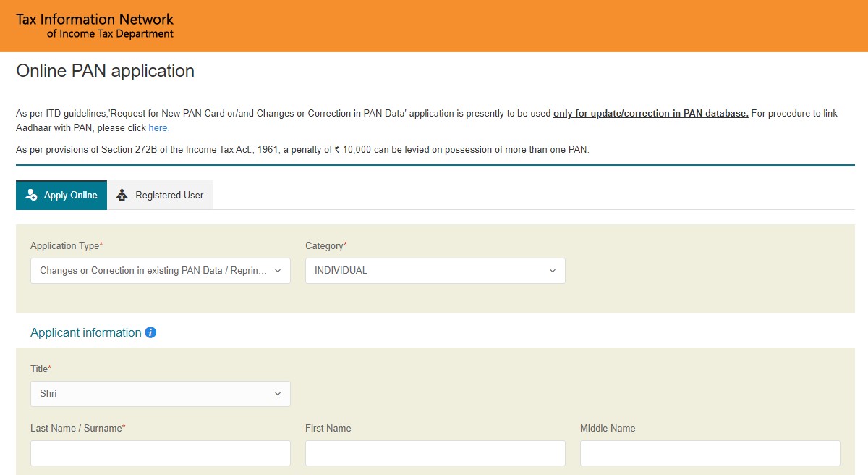Click the Title field label
Viewport: 868px width, 475px height.
41,369
